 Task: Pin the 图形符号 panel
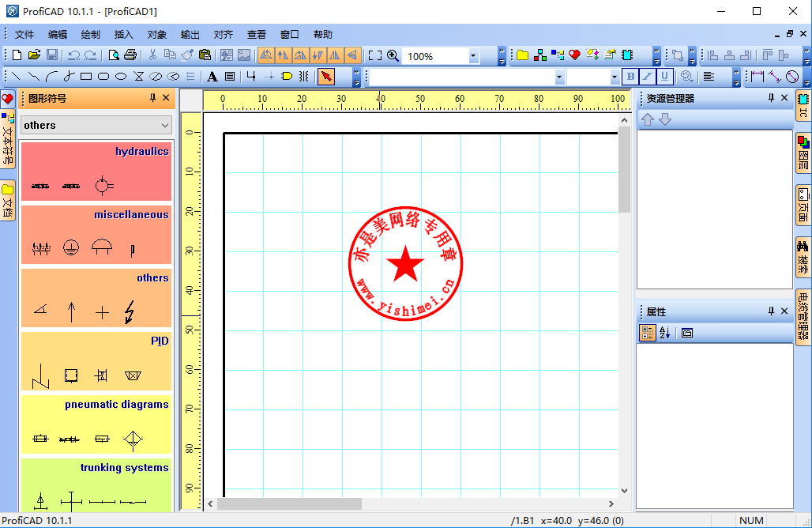pos(152,97)
